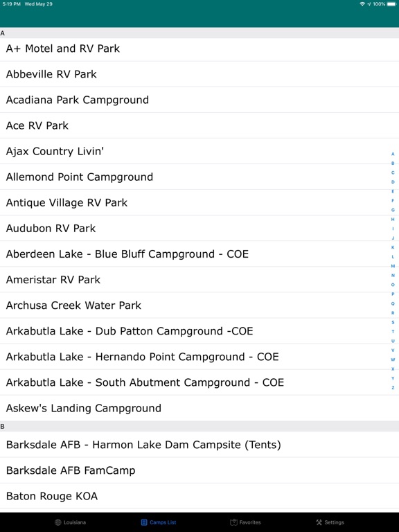Viewport: 399px width, 532px height.
Task: Select Baton Rouge KOA
Action: pos(199,496)
